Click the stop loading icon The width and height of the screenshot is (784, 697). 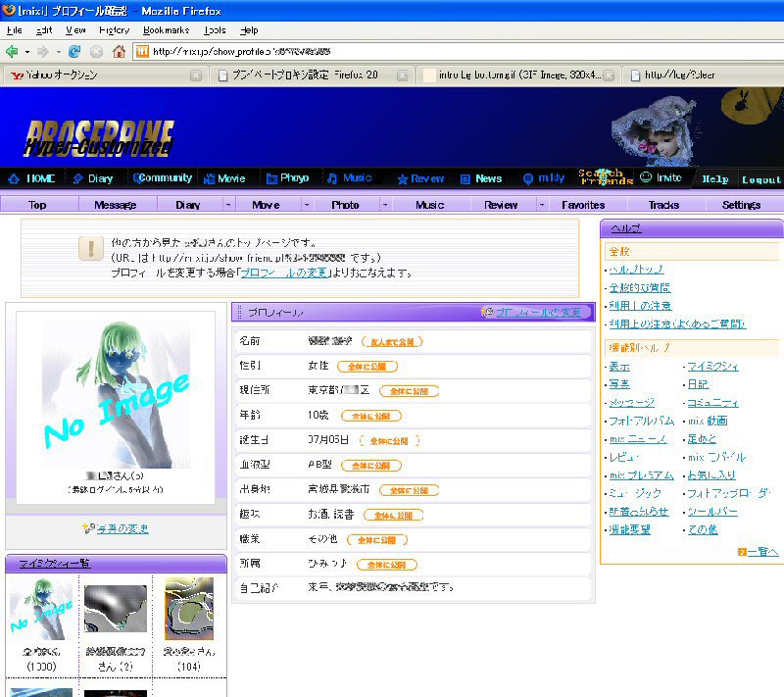click(x=96, y=51)
